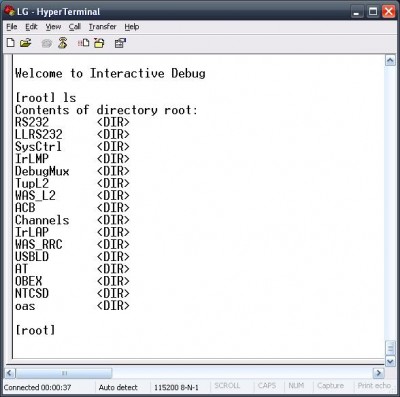Click the Welcome to Interactive Debug line
400x397 pixels.
(110, 73)
